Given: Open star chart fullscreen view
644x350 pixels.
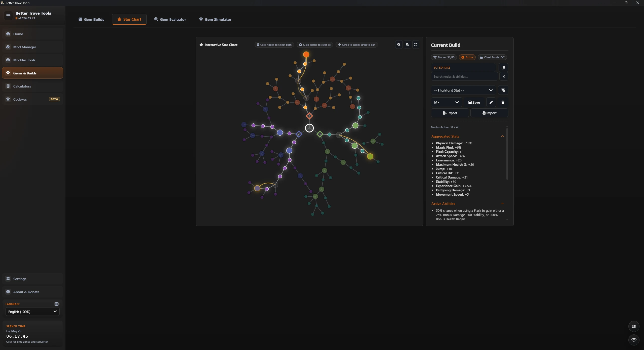Looking at the screenshot, I should [416, 45].
